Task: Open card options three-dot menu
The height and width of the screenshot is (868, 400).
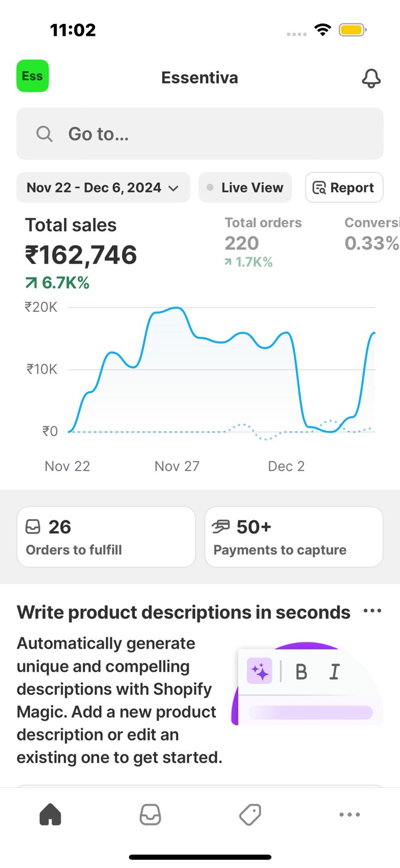Action: (x=372, y=611)
